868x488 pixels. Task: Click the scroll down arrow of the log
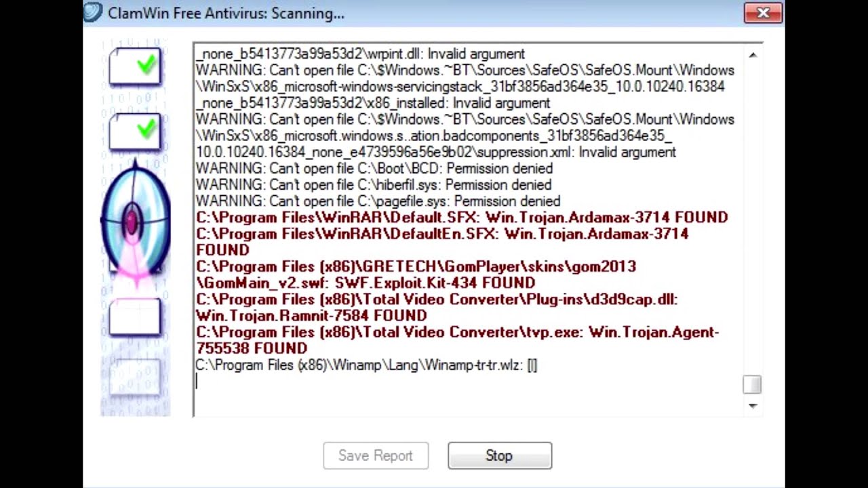752,405
